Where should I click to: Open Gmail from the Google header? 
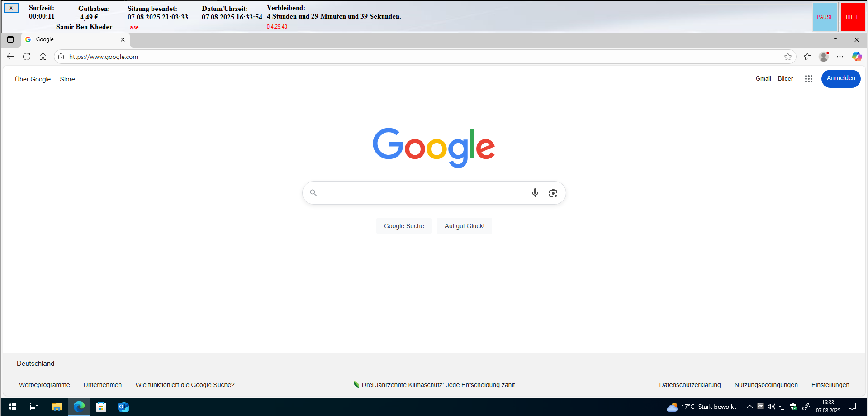(x=764, y=78)
